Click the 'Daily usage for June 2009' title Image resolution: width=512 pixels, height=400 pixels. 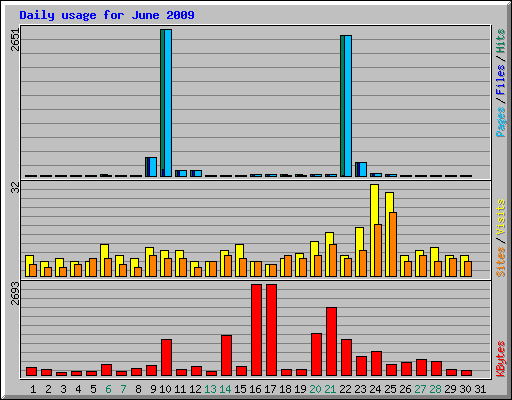(x=107, y=15)
